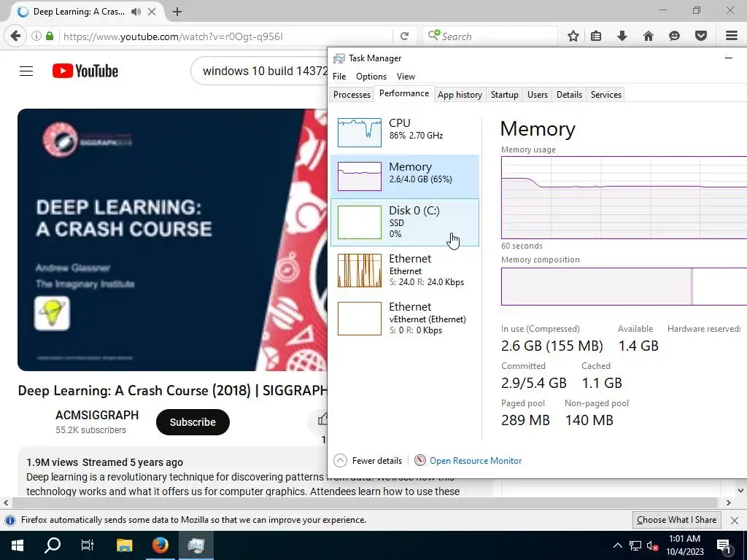The height and width of the screenshot is (560, 747).
Task: Open Windows Start menu
Action: coord(18,545)
